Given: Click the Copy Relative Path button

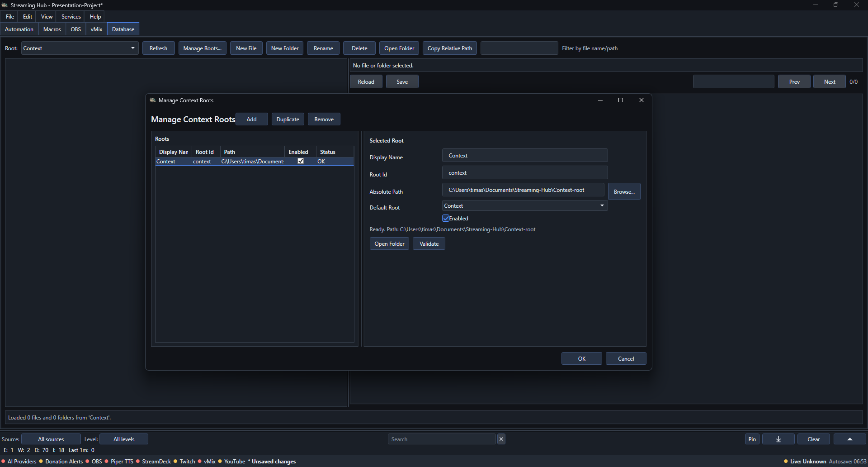Looking at the screenshot, I should click(x=450, y=48).
